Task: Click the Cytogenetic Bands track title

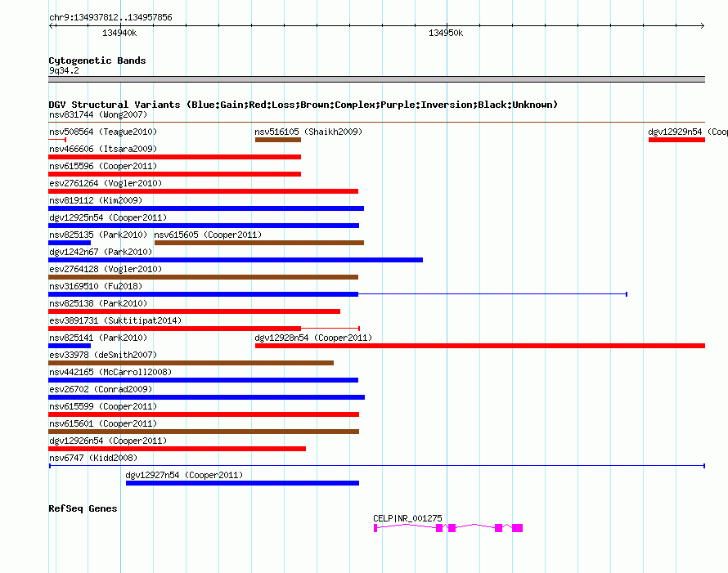Action: (x=97, y=60)
